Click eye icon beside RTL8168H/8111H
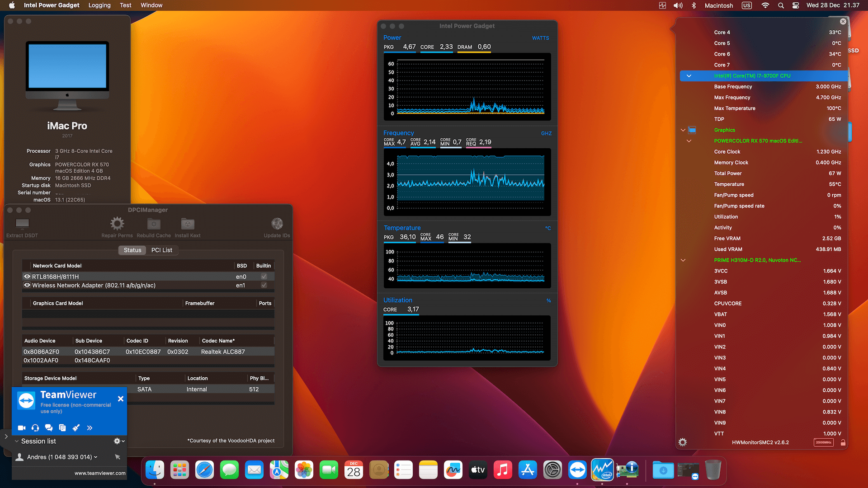 pos(27,277)
